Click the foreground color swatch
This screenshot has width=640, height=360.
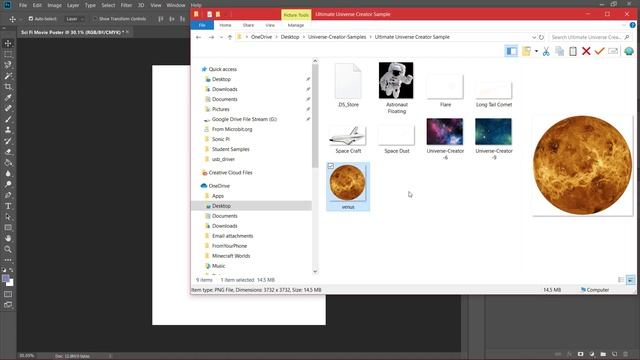tap(5, 279)
